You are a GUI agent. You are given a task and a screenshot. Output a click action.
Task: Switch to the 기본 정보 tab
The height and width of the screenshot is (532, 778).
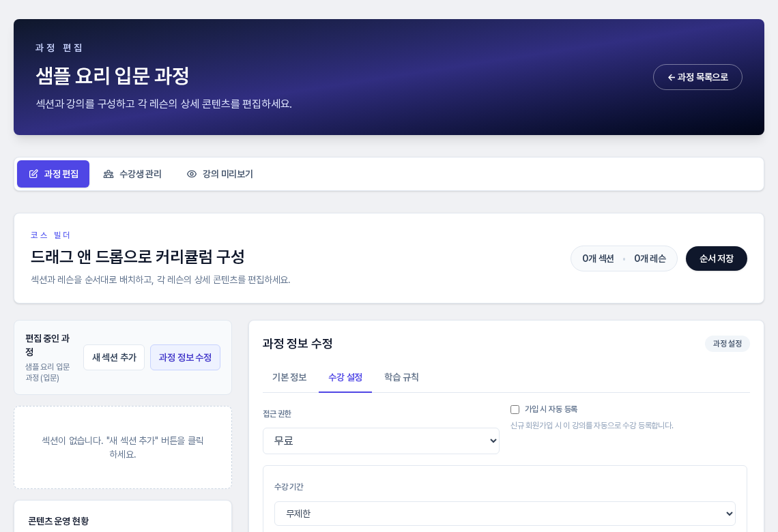[289, 377]
